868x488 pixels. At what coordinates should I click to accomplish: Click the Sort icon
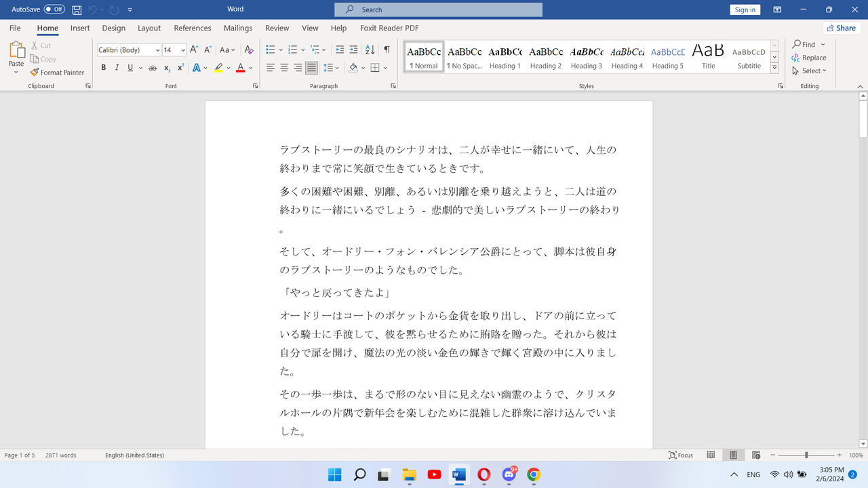[x=370, y=49]
